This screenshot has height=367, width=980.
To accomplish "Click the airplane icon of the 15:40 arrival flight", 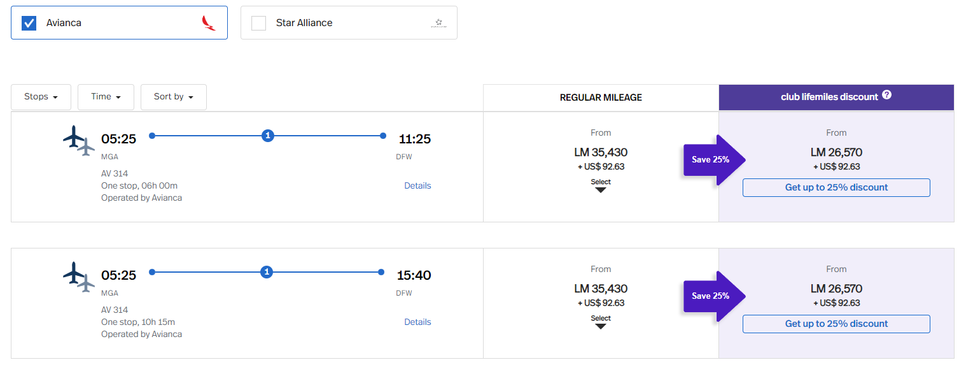I will 79,277.
